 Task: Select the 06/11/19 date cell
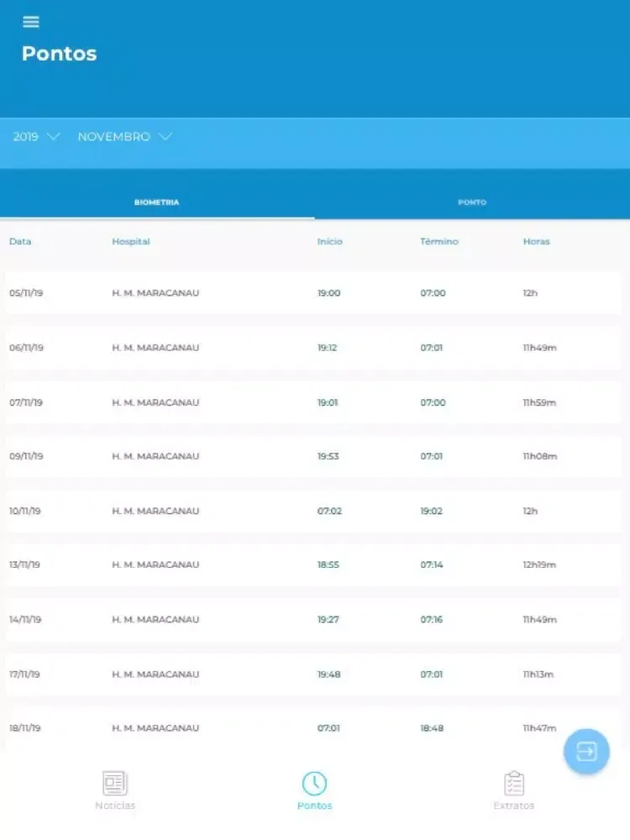pos(26,348)
